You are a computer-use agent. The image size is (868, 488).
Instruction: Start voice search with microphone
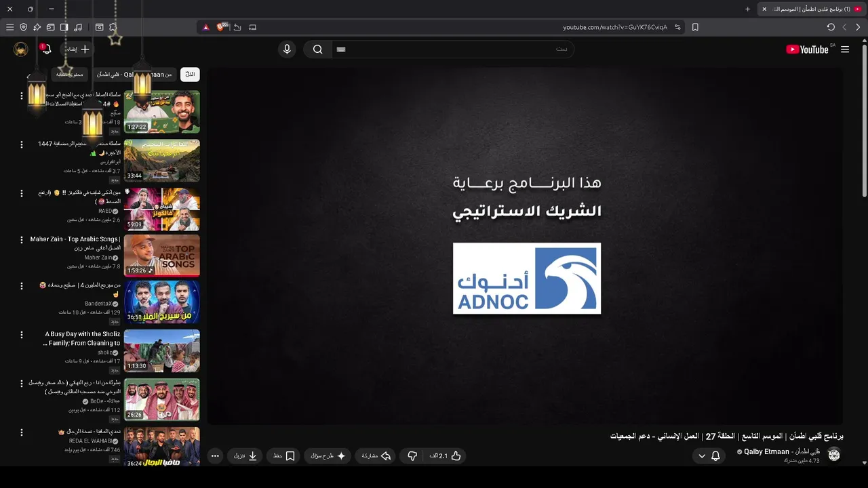pyautogui.click(x=287, y=49)
